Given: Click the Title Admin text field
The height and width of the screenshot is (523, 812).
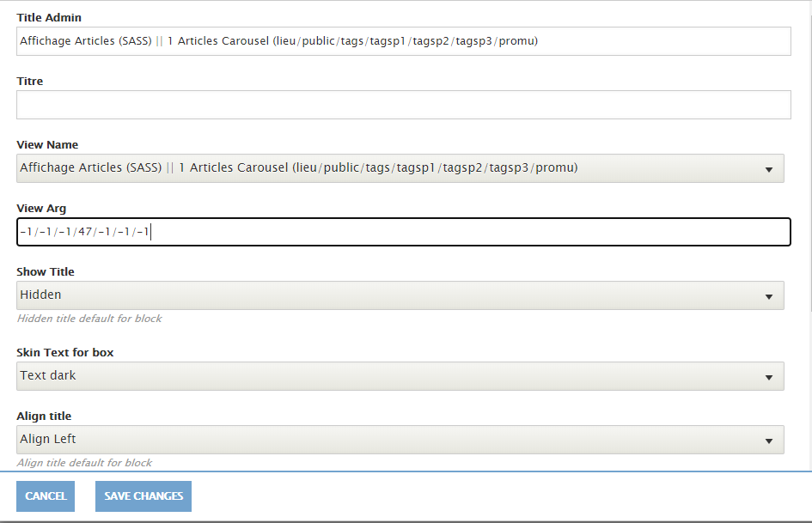Looking at the screenshot, I should click(x=403, y=41).
